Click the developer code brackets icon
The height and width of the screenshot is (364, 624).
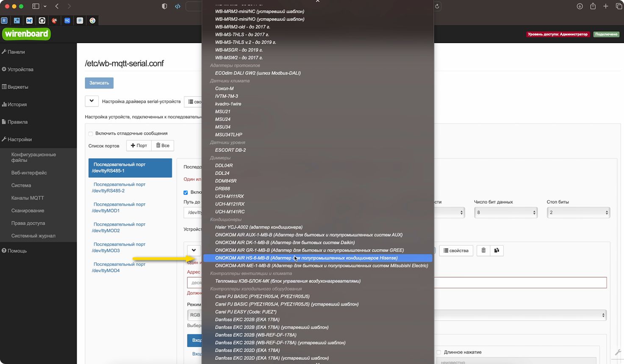coord(177,6)
